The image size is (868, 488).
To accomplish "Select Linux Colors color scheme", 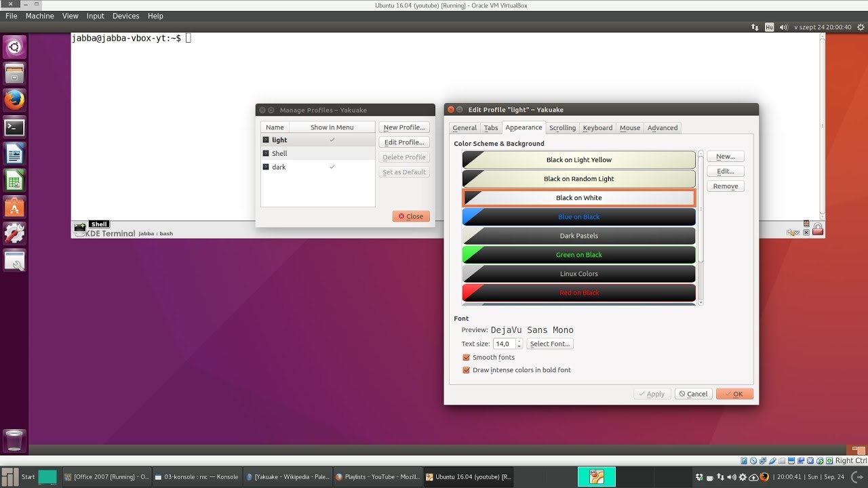I will coord(579,274).
